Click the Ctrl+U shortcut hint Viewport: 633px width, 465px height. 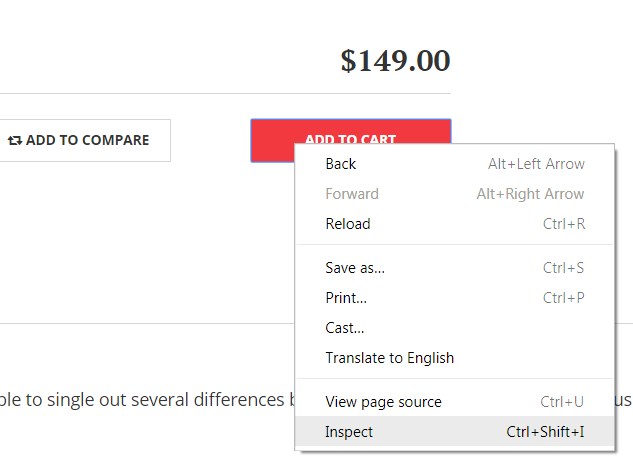pos(562,402)
